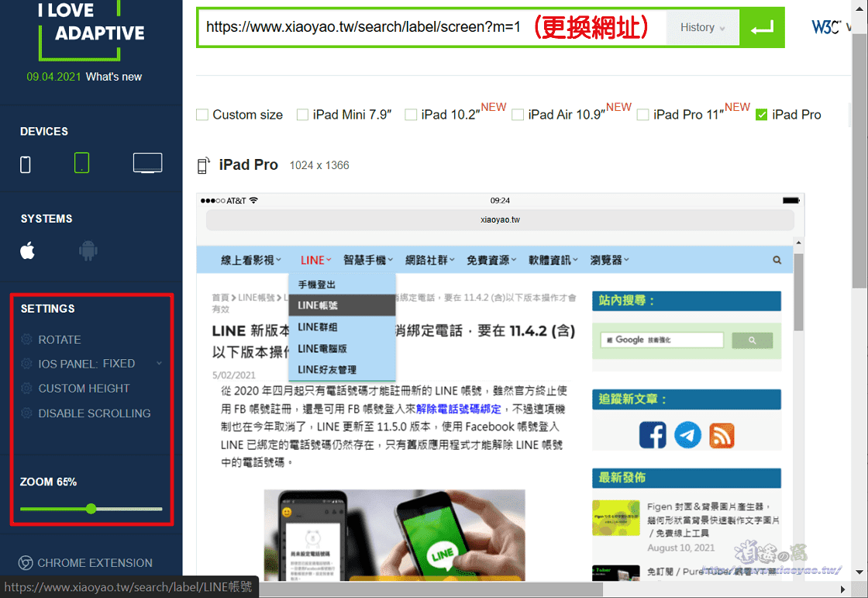Click the gear icon next to Custom Height
Image resolution: width=868 pixels, height=598 pixels.
26,388
